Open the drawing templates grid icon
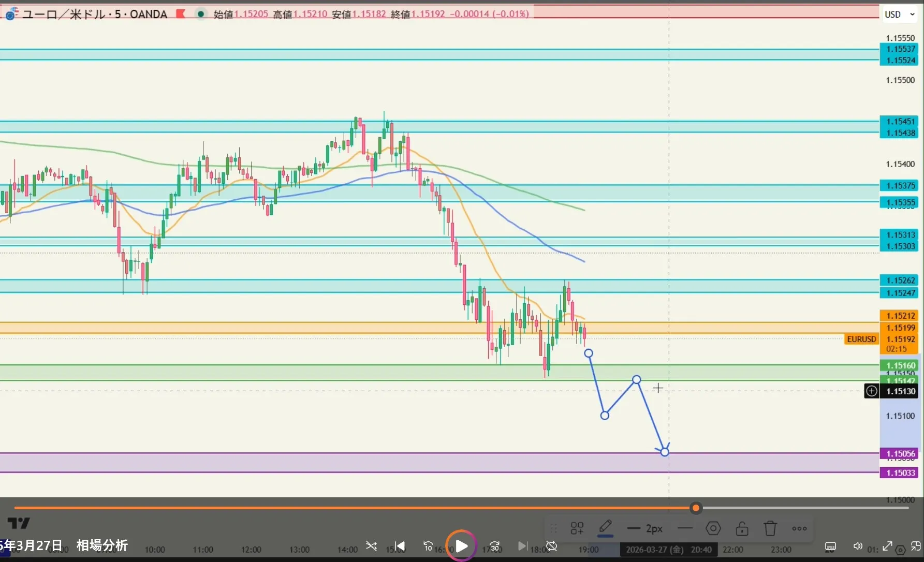 [x=577, y=528]
